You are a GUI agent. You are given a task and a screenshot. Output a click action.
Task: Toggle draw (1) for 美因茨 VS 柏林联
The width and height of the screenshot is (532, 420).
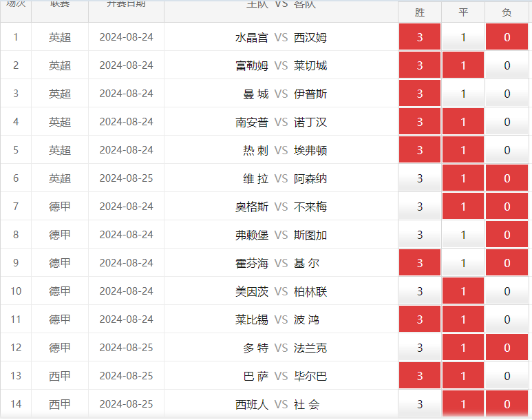click(x=463, y=291)
